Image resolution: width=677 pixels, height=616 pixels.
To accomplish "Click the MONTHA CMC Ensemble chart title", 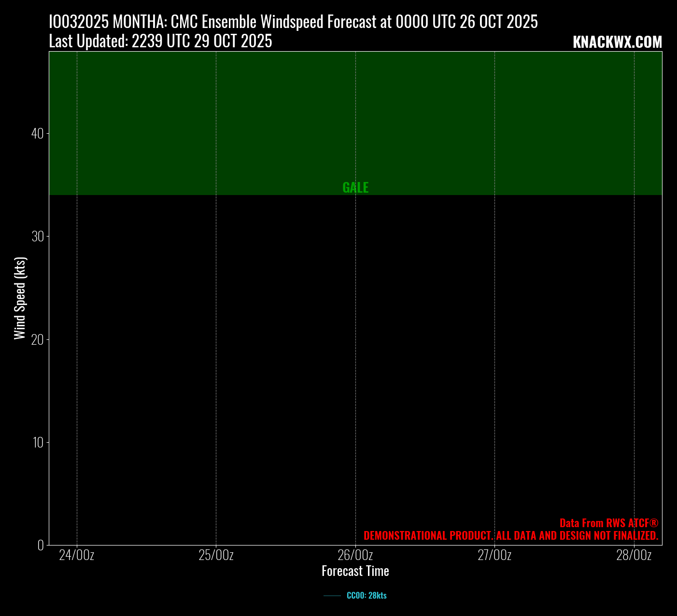I will [293, 22].
